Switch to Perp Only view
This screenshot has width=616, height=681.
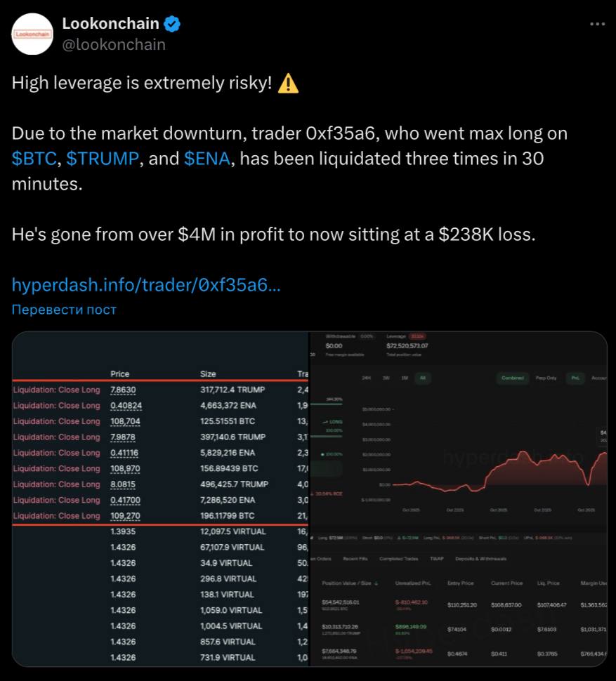(546, 378)
